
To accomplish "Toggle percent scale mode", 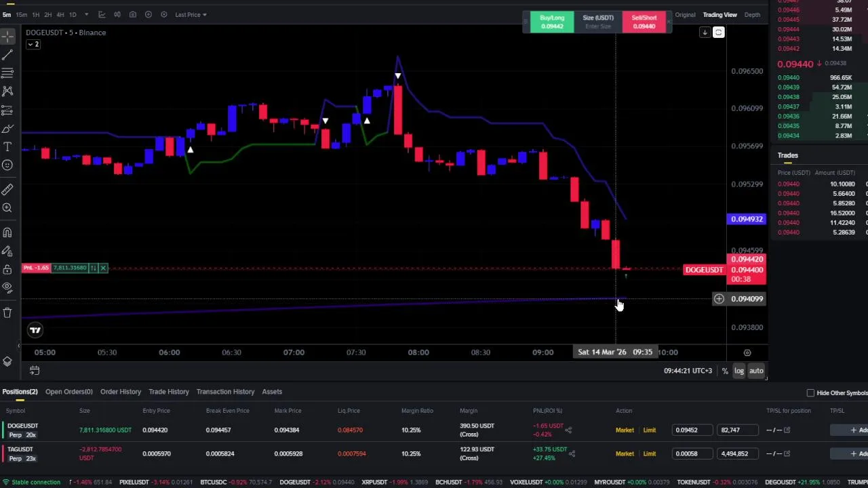I will [725, 371].
